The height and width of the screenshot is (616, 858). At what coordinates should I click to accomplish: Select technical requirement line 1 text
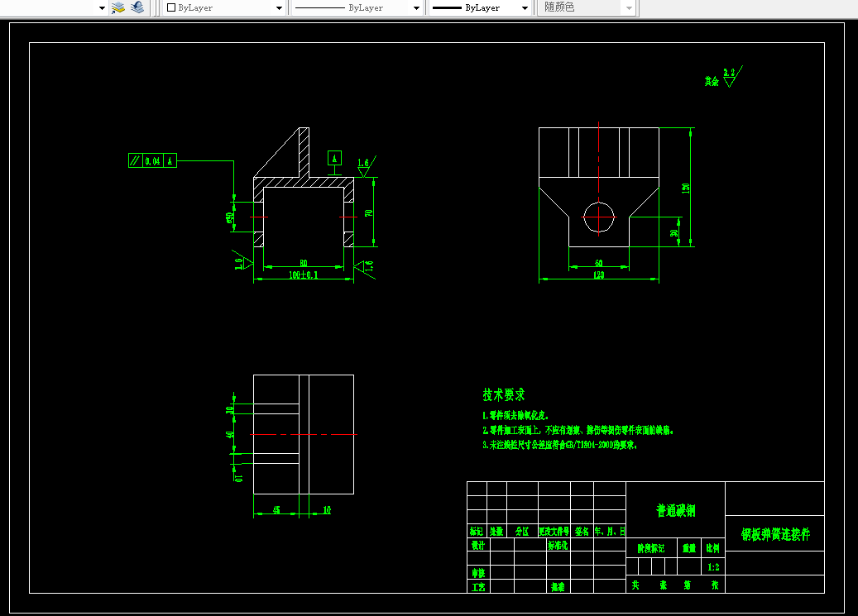click(x=515, y=416)
